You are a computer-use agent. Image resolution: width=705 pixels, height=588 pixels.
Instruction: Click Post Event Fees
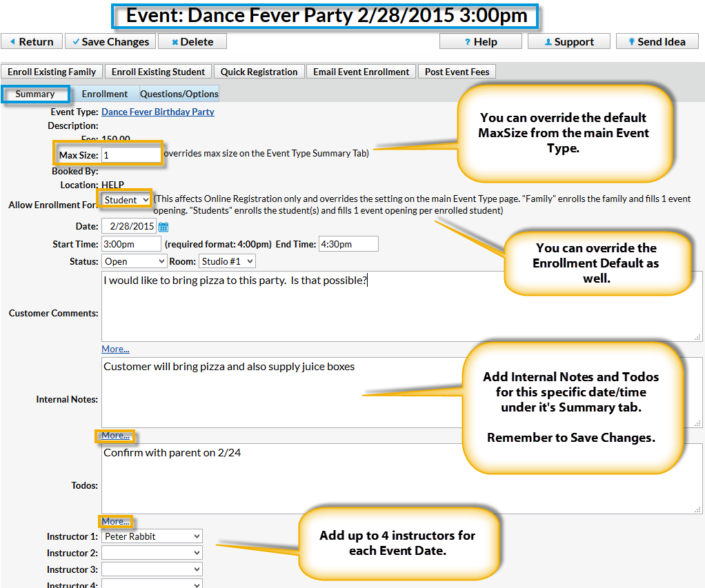(457, 72)
